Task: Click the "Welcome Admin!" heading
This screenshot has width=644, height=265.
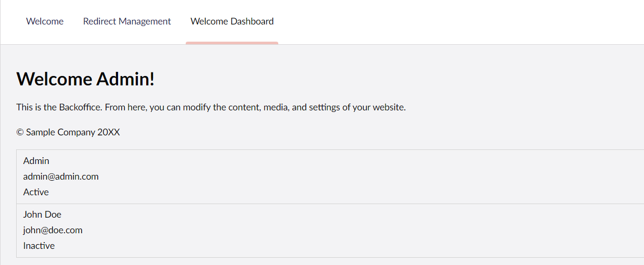Action: 86,80
